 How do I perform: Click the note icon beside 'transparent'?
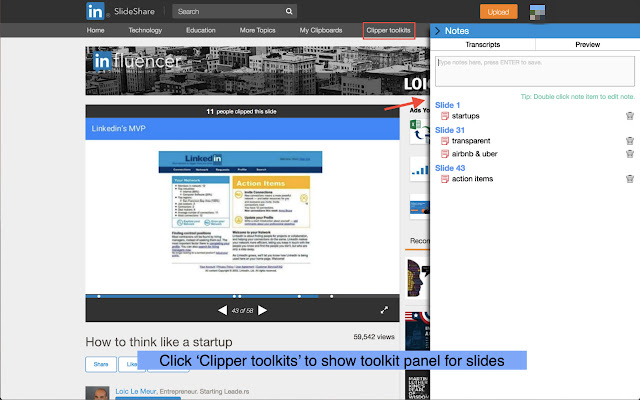click(x=445, y=141)
